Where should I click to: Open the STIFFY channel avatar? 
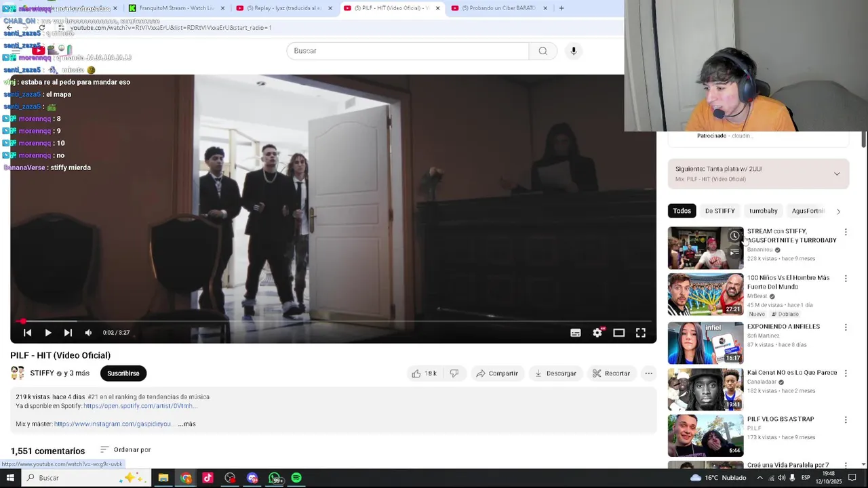(18, 373)
